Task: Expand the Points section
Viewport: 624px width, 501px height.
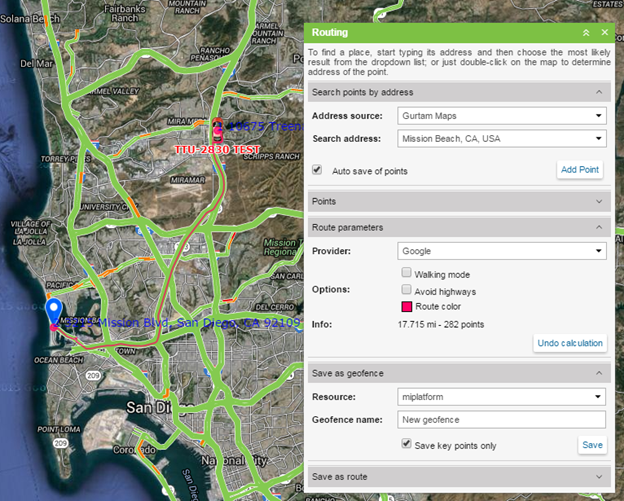Action: pos(458,201)
